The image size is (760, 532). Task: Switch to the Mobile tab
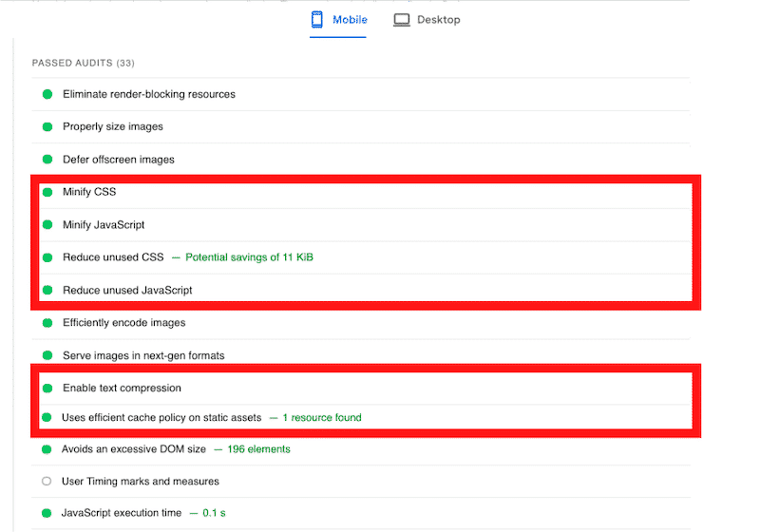[338, 20]
